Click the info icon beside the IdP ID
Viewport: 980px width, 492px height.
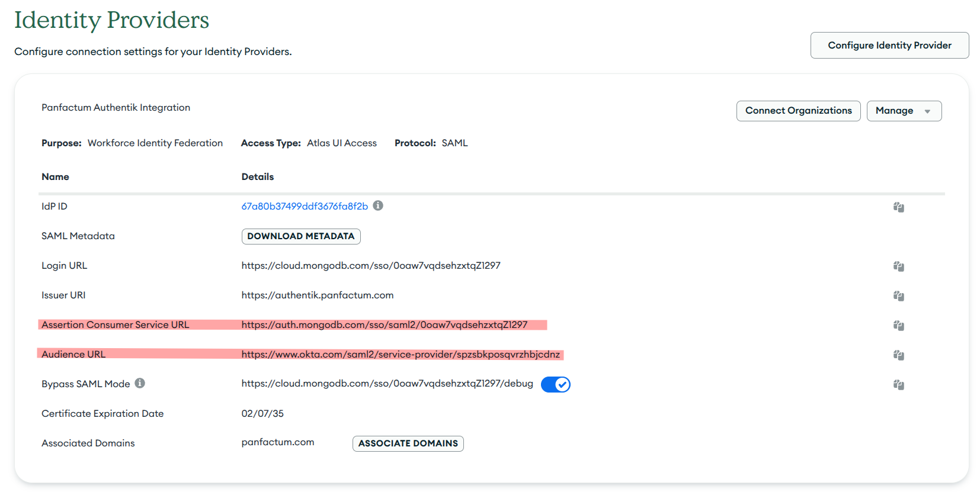[x=378, y=205]
